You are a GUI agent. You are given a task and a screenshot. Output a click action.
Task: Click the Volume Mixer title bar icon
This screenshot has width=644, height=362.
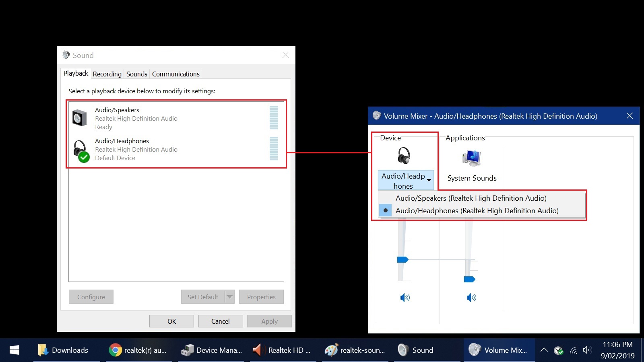376,116
